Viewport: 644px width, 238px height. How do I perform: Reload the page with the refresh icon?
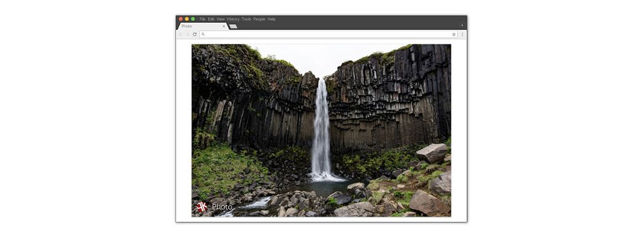[195, 34]
